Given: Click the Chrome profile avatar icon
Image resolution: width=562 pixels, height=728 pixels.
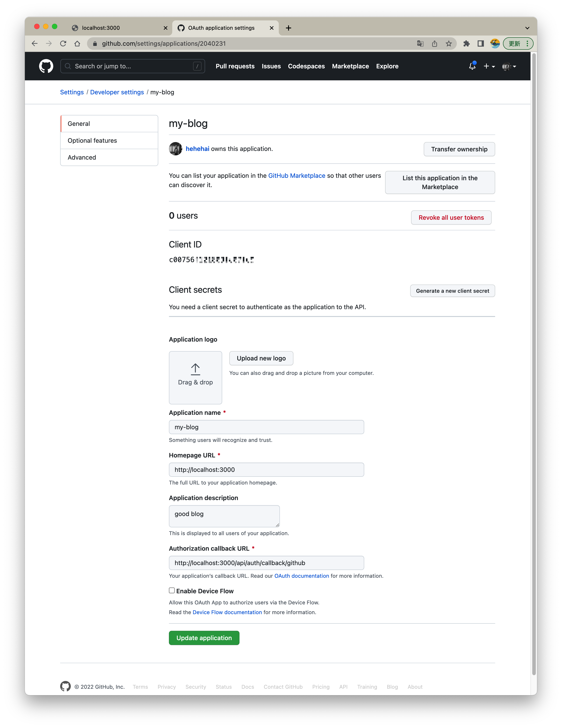Looking at the screenshot, I should click(x=495, y=44).
